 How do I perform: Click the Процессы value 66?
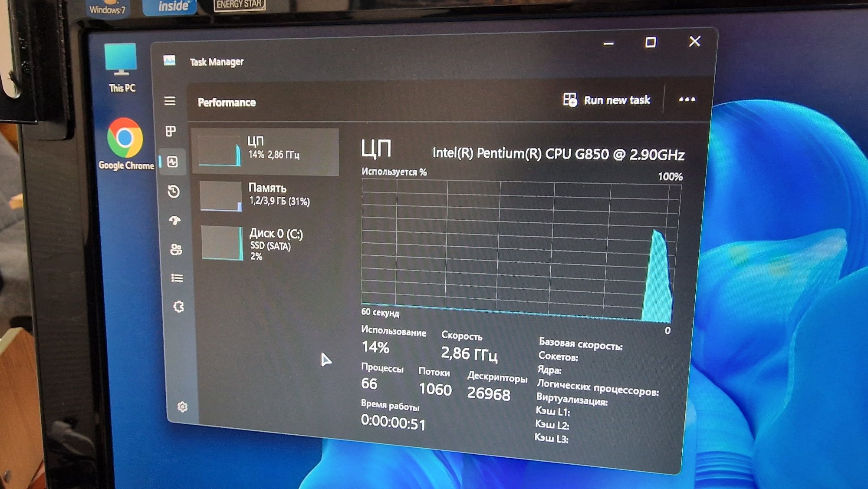pos(369,383)
